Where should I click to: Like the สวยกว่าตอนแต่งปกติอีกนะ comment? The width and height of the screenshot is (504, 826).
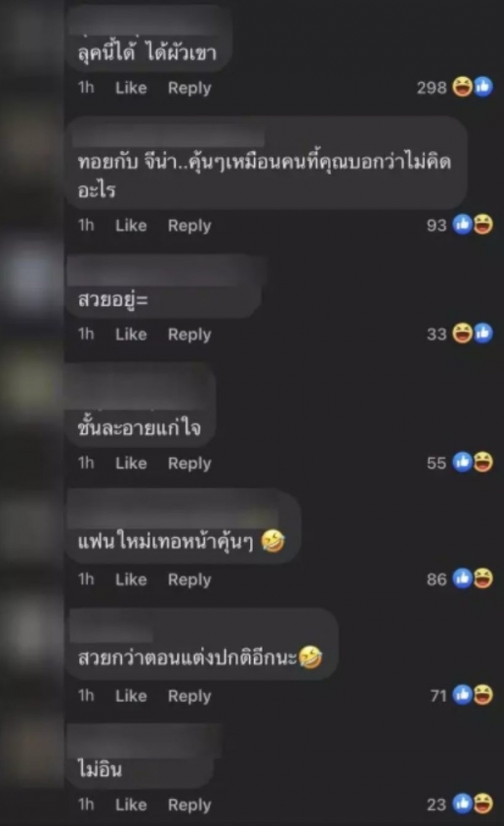pyautogui.click(x=131, y=696)
